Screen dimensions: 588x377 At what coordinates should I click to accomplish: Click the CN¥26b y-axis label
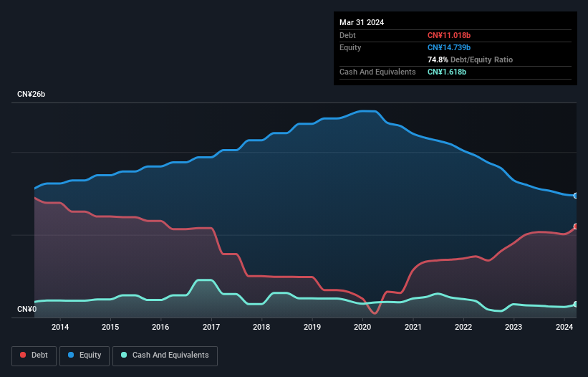(31, 94)
